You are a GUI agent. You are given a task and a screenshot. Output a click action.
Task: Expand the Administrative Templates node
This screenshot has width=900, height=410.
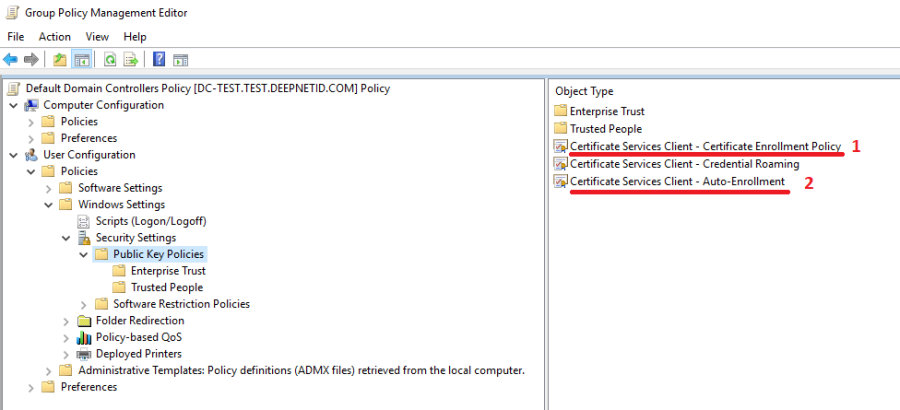(x=48, y=370)
